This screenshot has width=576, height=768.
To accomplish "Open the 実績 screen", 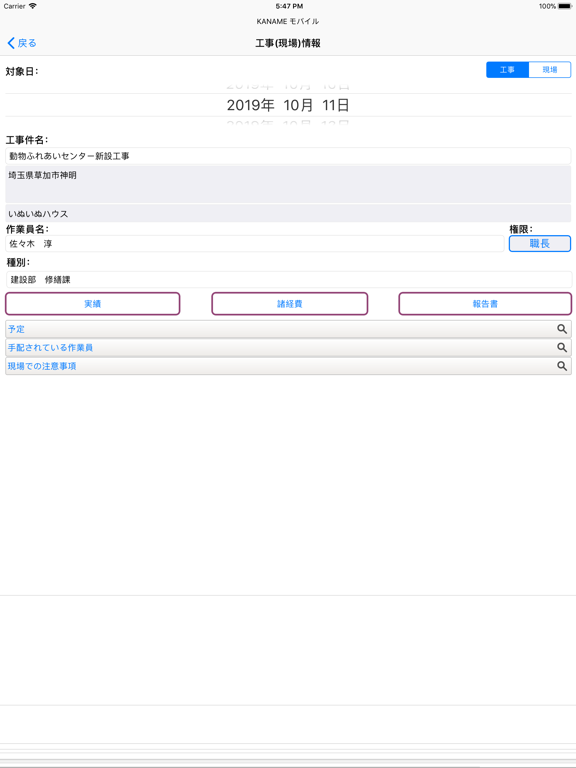I will coord(93,304).
